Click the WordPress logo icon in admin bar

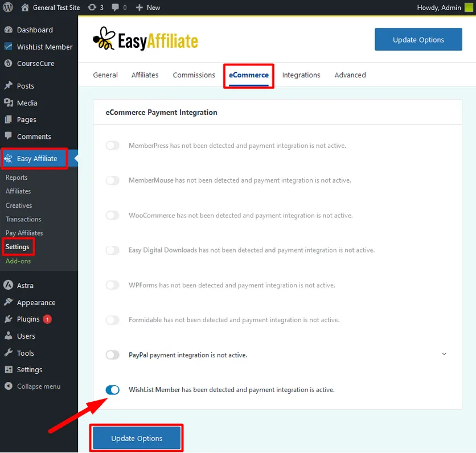(7, 7)
